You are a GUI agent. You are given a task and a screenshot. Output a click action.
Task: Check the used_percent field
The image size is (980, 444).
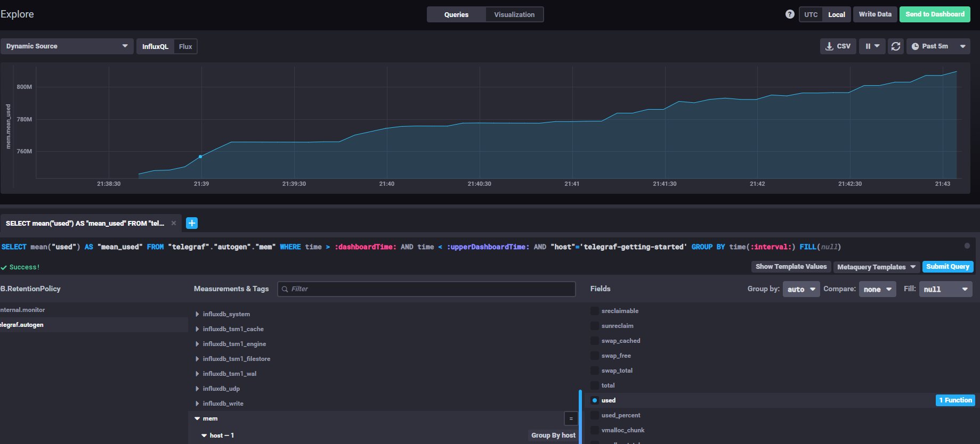[595, 415]
